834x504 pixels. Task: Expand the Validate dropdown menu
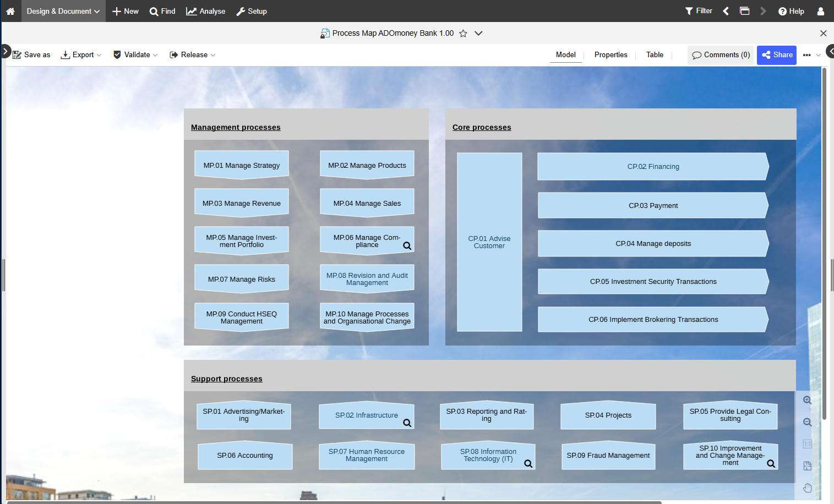pos(136,55)
